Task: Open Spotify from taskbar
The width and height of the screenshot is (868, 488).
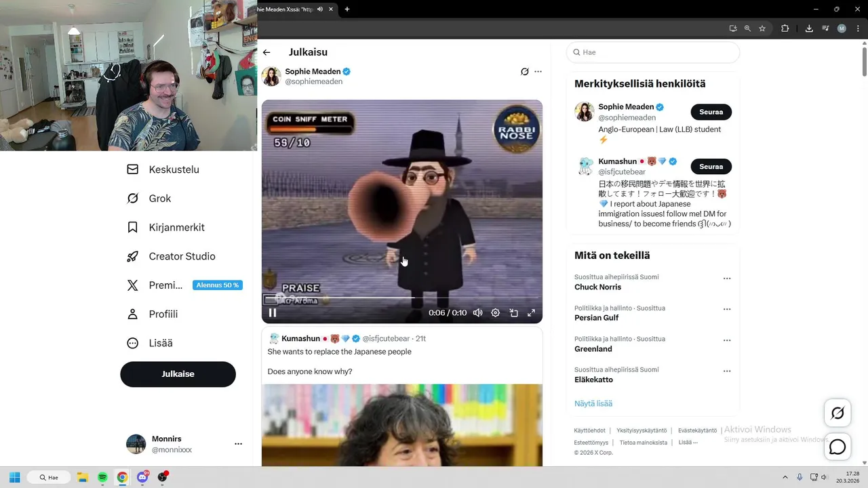Action: 102,477
